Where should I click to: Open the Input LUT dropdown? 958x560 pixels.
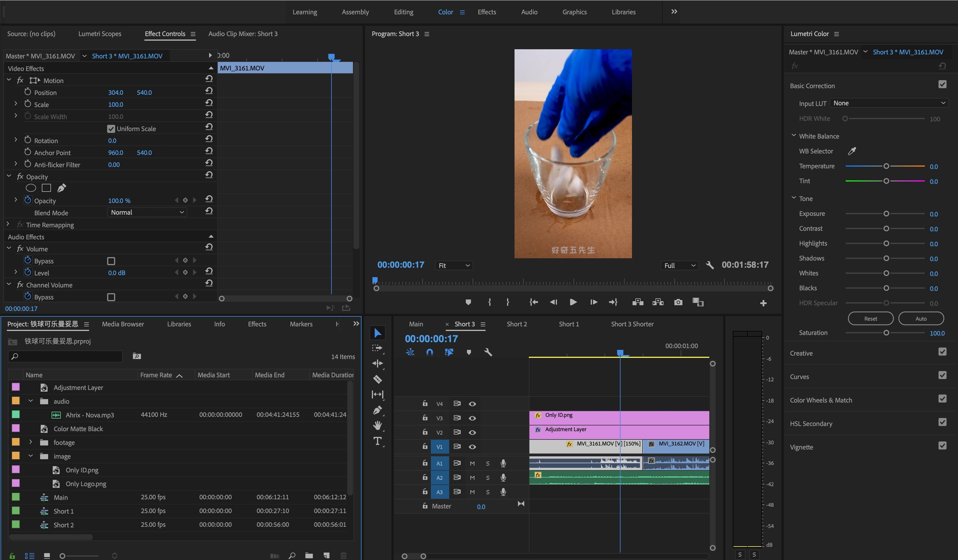pyautogui.click(x=889, y=103)
